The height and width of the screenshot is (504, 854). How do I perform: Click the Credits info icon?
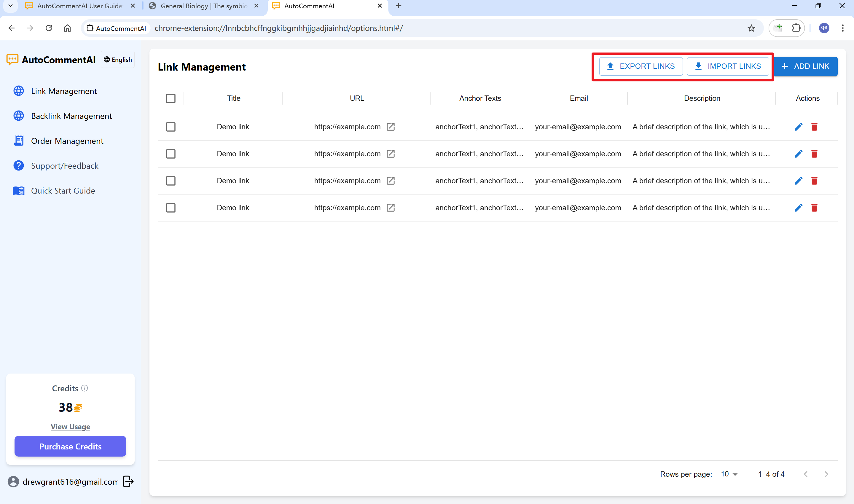(x=85, y=388)
